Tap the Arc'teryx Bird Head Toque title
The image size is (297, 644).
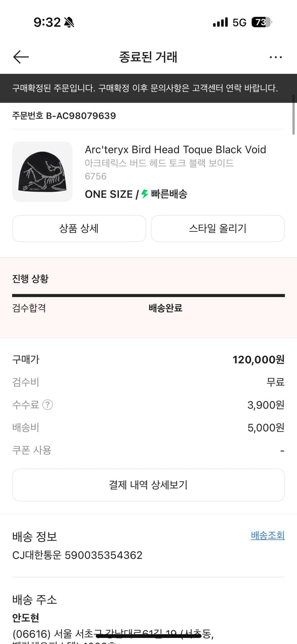[176, 150]
